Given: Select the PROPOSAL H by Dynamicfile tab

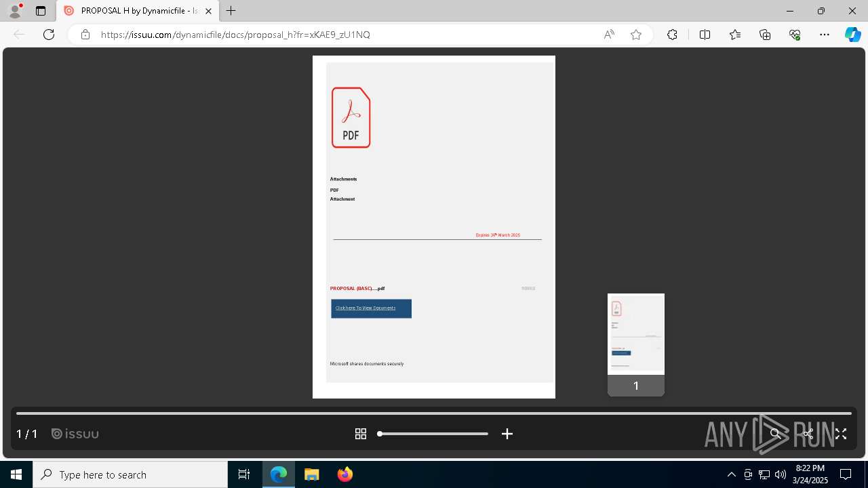Looking at the screenshot, I should point(138,11).
